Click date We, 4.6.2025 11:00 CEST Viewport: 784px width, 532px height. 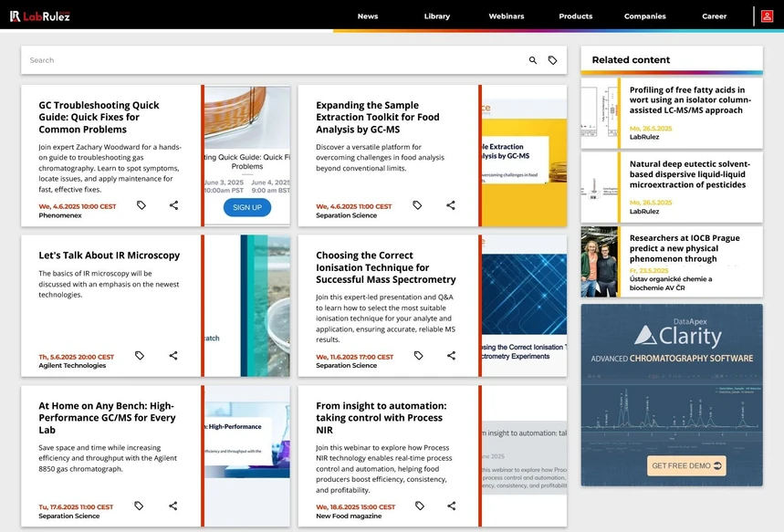click(x=353, y=206)
